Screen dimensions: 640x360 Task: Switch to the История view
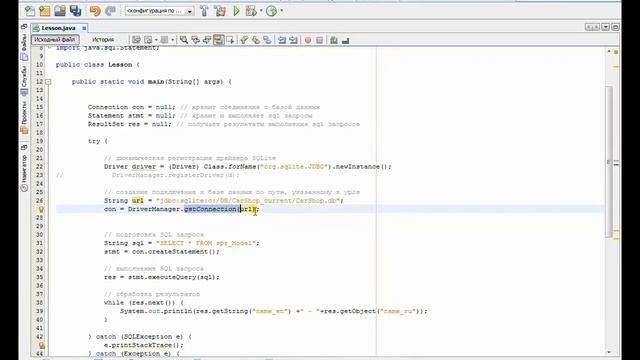point(103,40)
